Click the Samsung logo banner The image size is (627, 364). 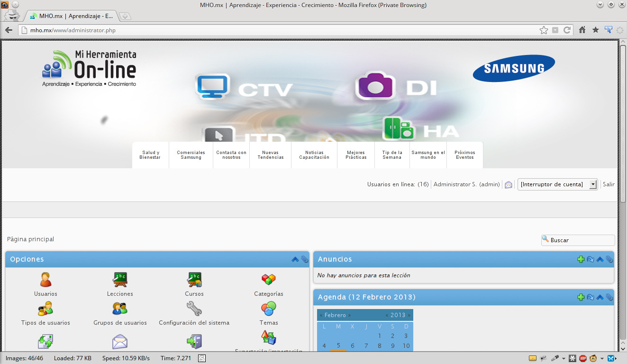[514, 68]
